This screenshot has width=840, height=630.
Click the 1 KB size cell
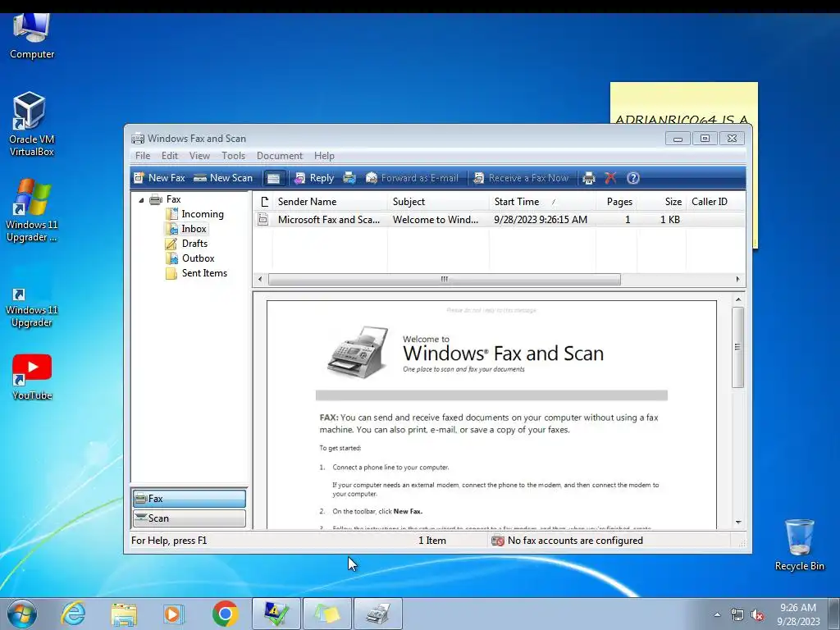coord(669,219)
